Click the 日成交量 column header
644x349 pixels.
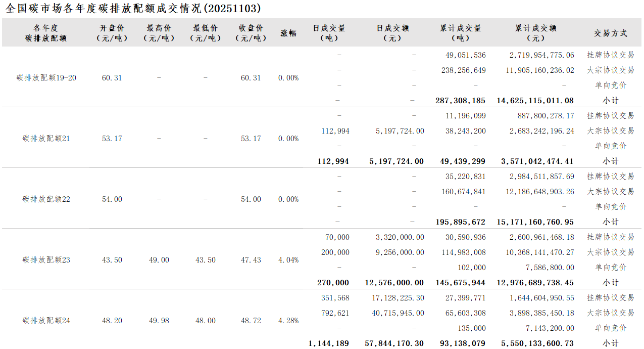click(329, 33)
